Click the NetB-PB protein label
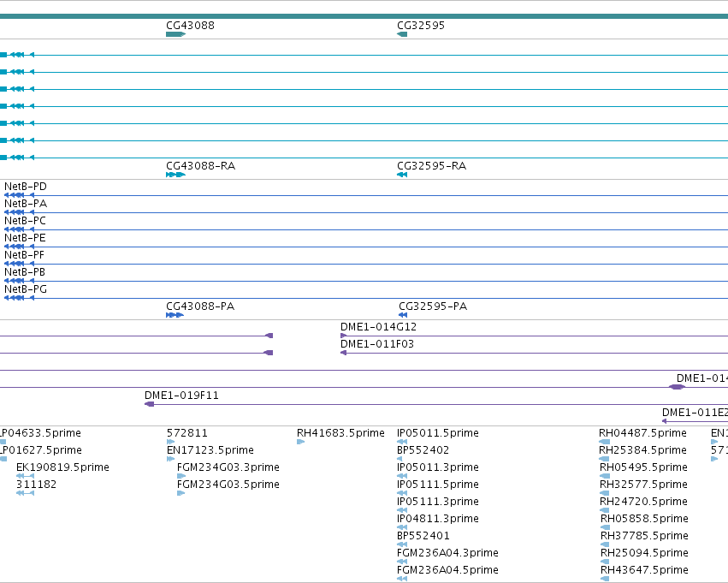Image resolution: width=728 pixels, height=583 pixels. [x=25, y=272]
